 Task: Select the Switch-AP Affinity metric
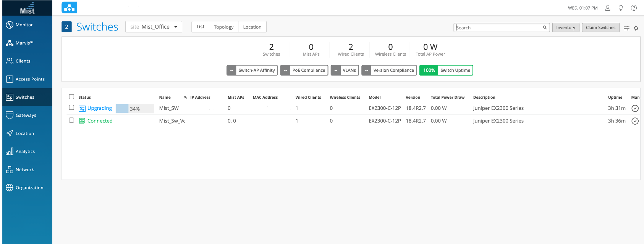[x=252, y=70]
